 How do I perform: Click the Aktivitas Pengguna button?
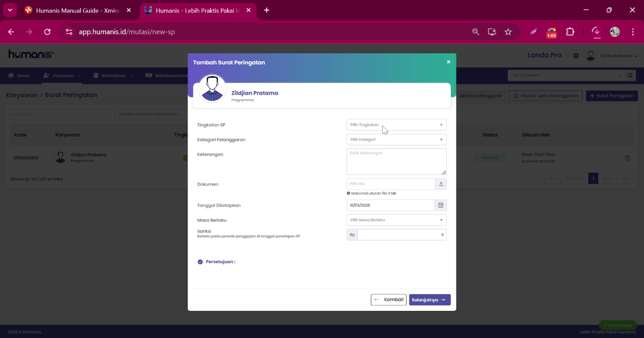click(480, 96)
